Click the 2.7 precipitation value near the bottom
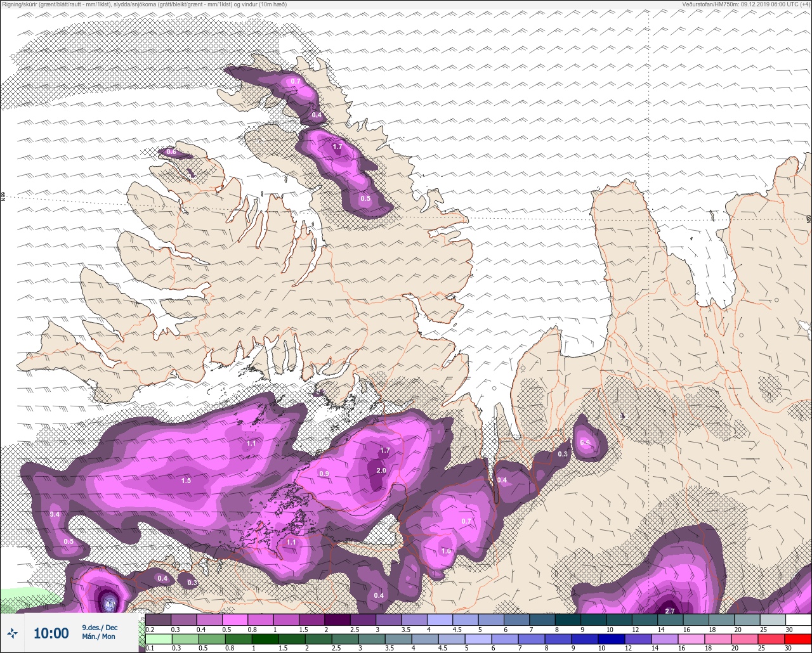The width and height of the screenshot is (812, 653). pos(670,611)
